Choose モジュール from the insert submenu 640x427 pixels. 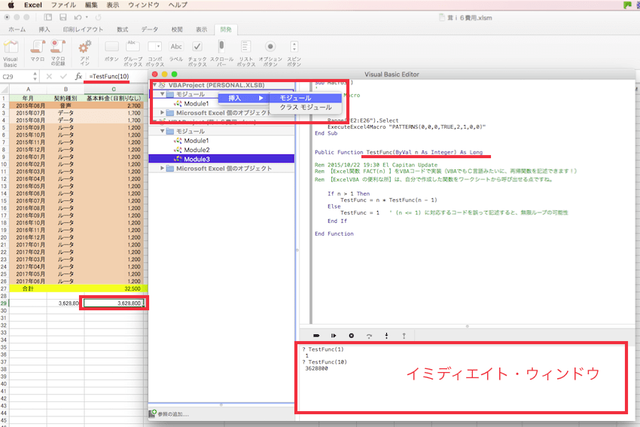pos(306,98)
